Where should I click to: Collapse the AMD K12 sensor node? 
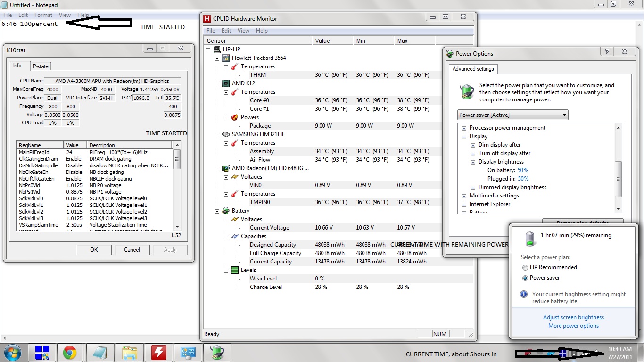click(218, 83)
